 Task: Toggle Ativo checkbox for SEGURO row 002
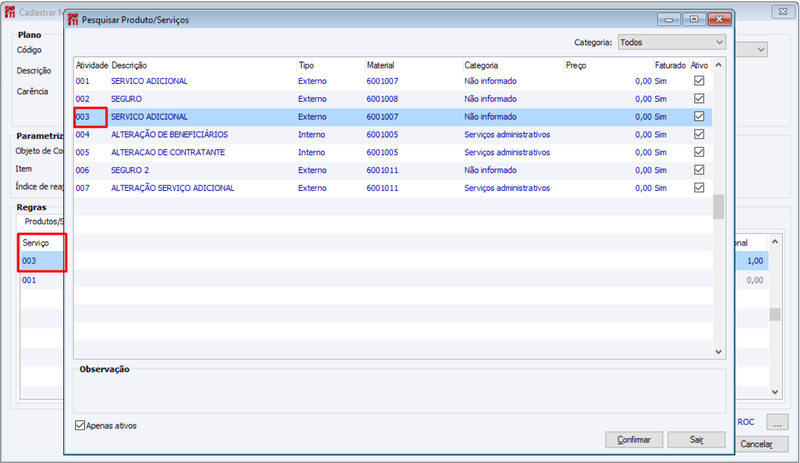coord(699,99)
